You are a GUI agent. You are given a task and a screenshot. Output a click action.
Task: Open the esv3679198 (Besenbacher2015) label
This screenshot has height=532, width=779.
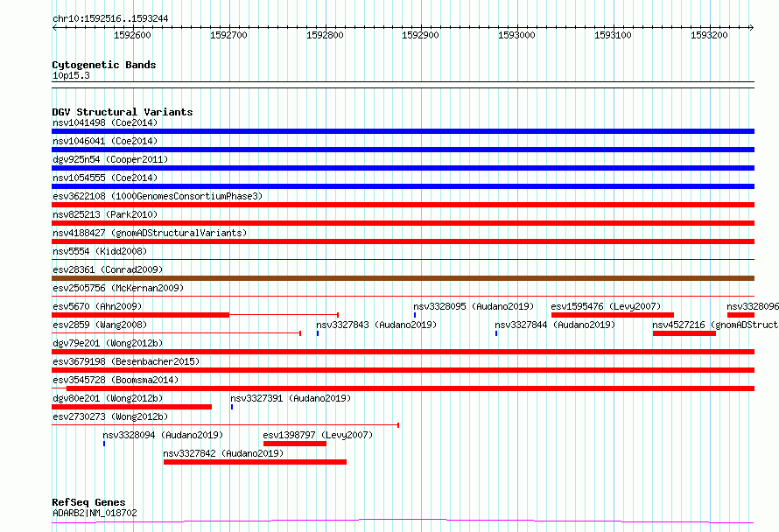126,361
